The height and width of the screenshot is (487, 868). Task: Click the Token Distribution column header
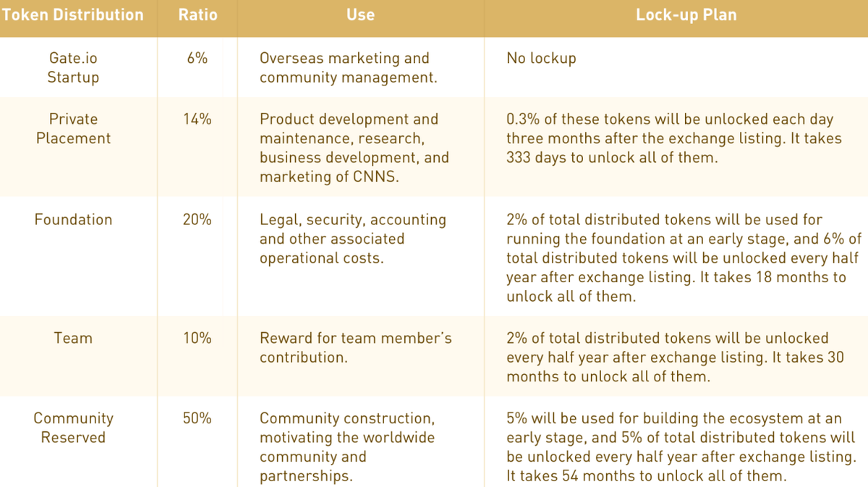(x=72, y=15)
